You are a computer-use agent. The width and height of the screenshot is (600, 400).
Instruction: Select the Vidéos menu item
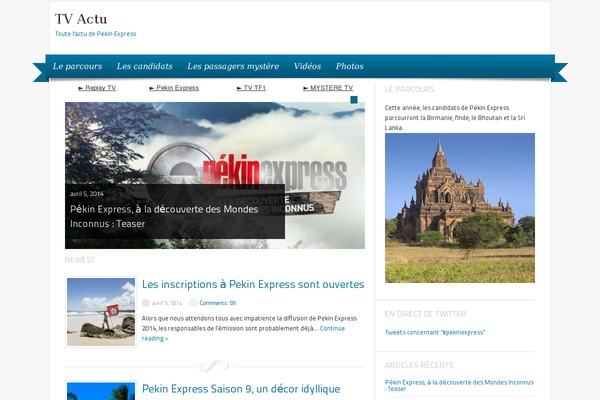tap(307, 66)
